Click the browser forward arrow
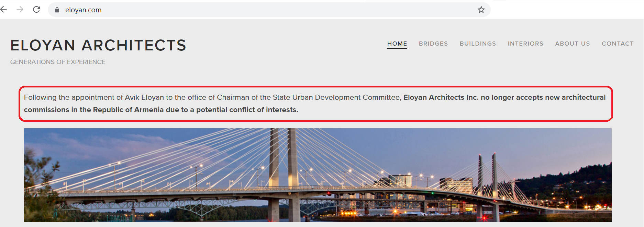 tap(20, 10)
